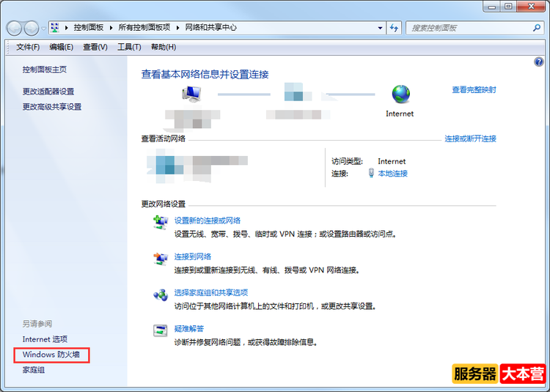Click the active network icon

[165, 166]
